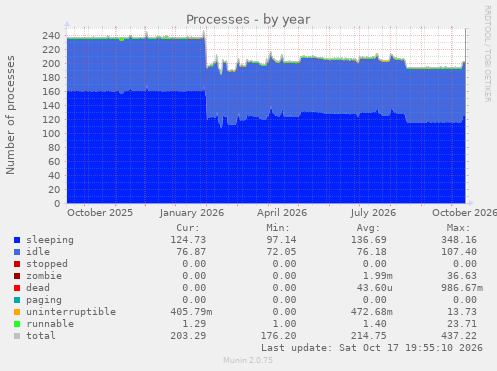Click the 240 y-axis tick label
Screen dimensions: 497x371
pyautogui.click(x=51, y=36)
